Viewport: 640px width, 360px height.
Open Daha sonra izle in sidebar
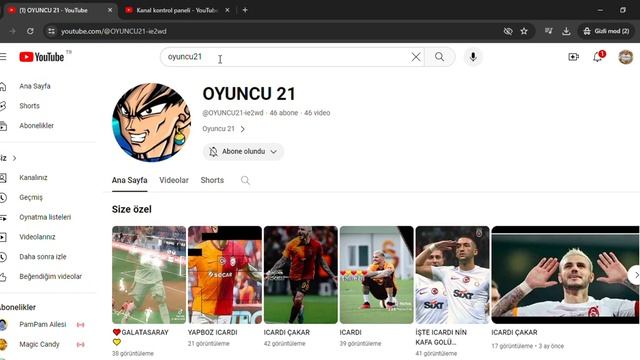[42, 257]
